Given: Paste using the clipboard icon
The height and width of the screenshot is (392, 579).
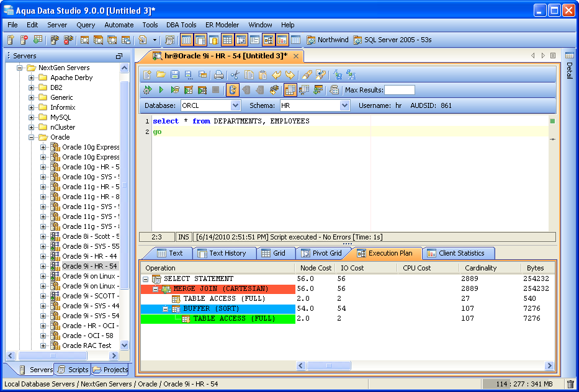Looking at the screenshot, I should click(263, 75).
